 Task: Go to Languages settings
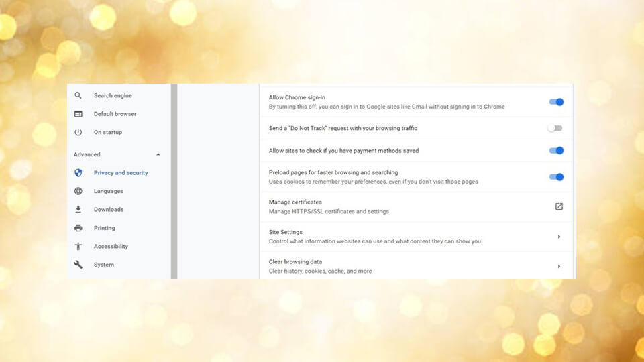[x=109, y=191]
